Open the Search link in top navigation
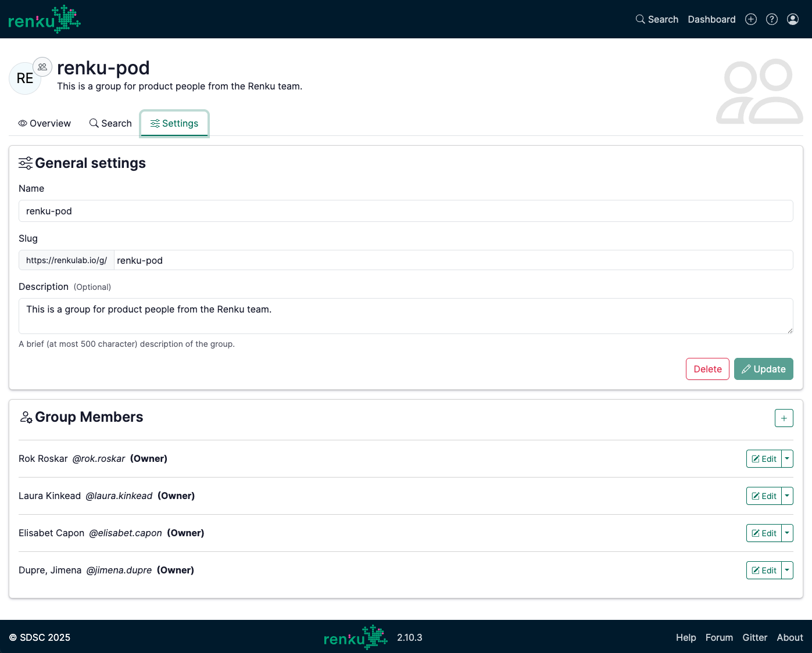The height and width of the screenshot is (653, 812). click(657, 19)
